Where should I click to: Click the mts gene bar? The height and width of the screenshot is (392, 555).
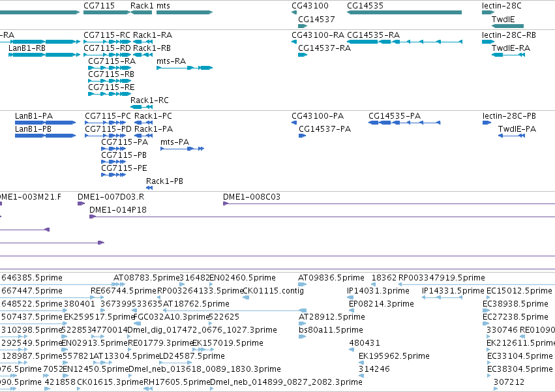pyautogui.click(x=185, y=12)
